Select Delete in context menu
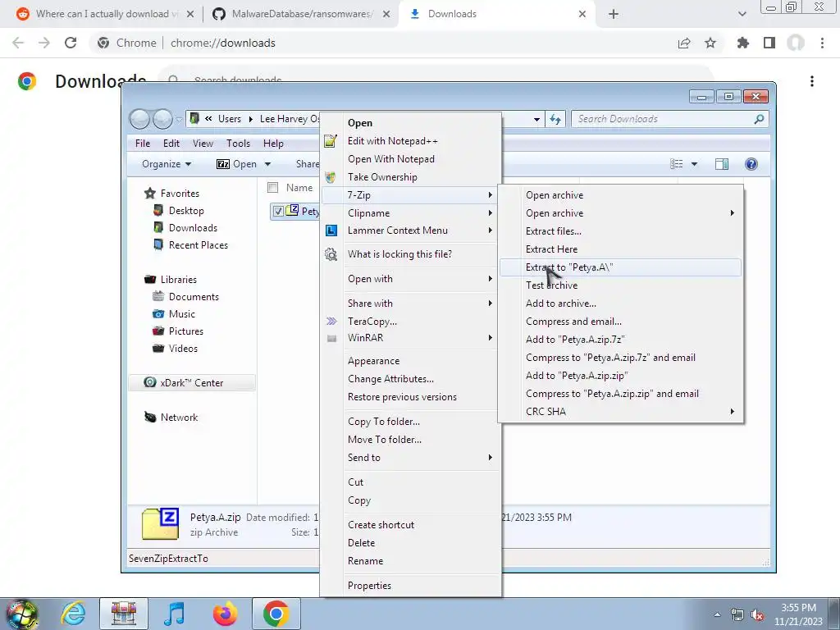Image resolution: width=840 pixels, height=630 pixels. [411, 543]
